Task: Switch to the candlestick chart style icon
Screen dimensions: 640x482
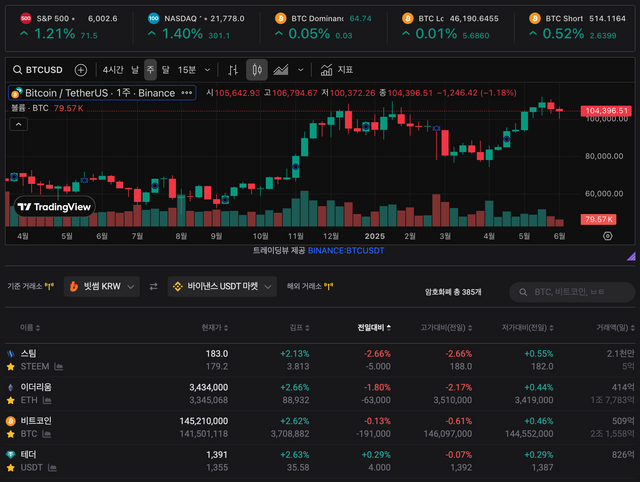Action: point(257,70)
